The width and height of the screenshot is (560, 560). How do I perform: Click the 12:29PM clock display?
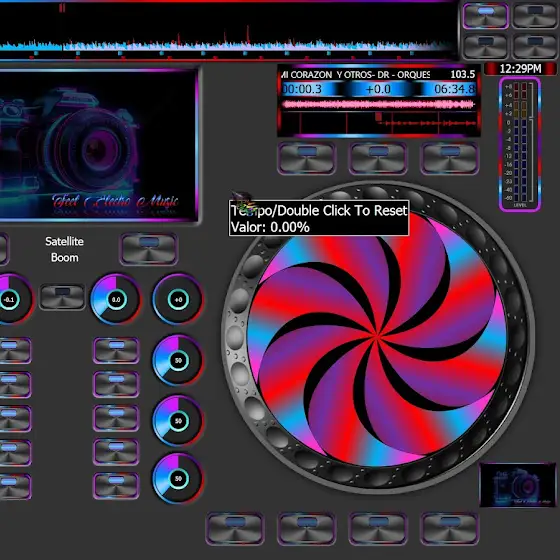click(x=520, y=69)
